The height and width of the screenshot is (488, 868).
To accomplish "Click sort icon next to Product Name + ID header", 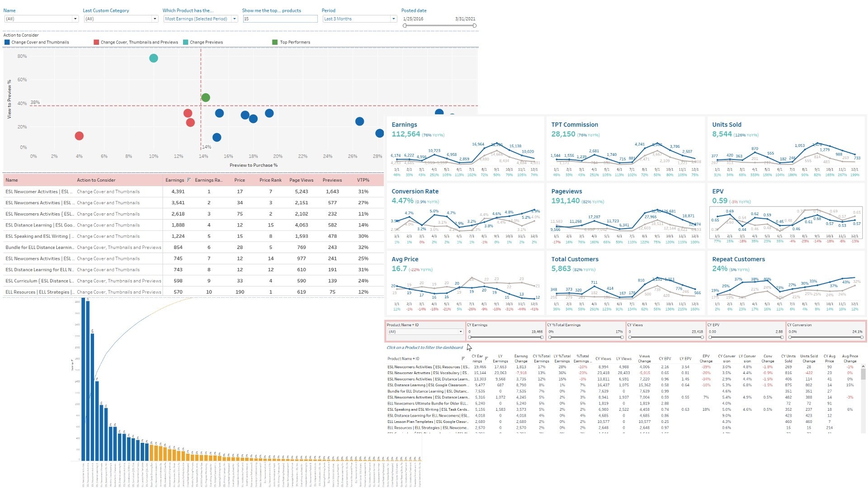I will pyautogui.click(x=463, y=359).
